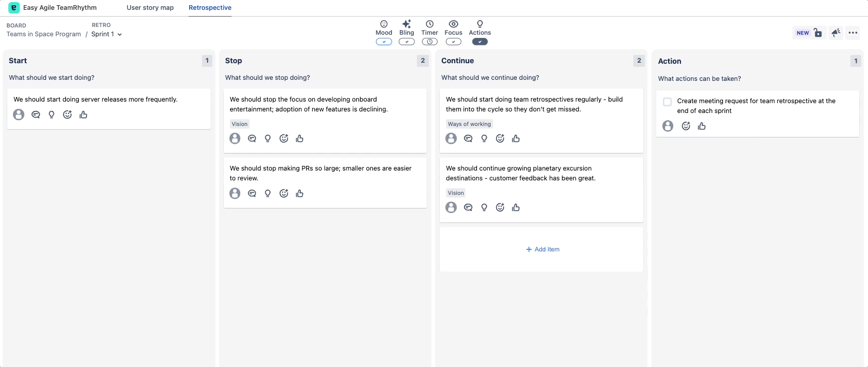Click the server releases card text
Image resolution: width=868 pixels, height=367 pixels.
tap(95, 100)
